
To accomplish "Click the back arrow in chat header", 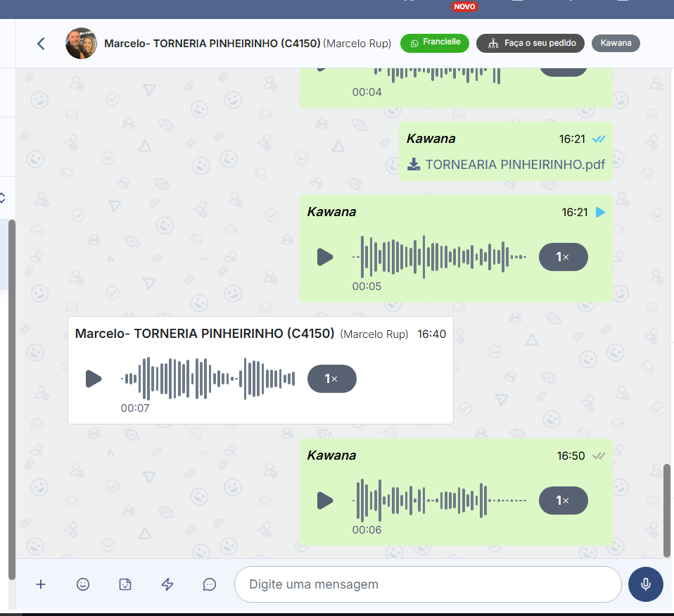I will coord(41,44).
